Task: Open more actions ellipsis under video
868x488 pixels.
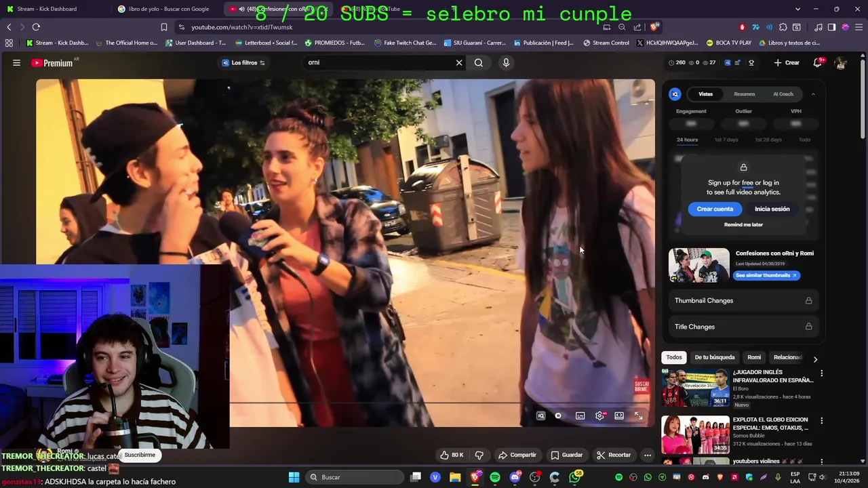Action: [648, 455]
